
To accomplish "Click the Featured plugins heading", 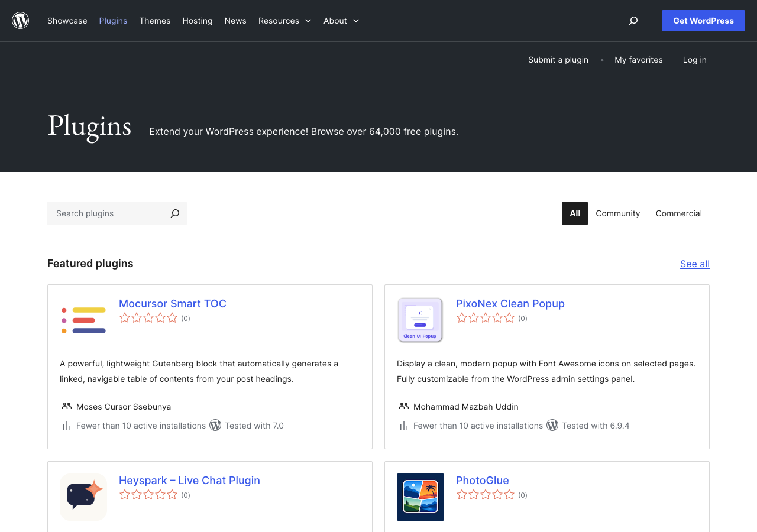I will [x=90, y=264].
